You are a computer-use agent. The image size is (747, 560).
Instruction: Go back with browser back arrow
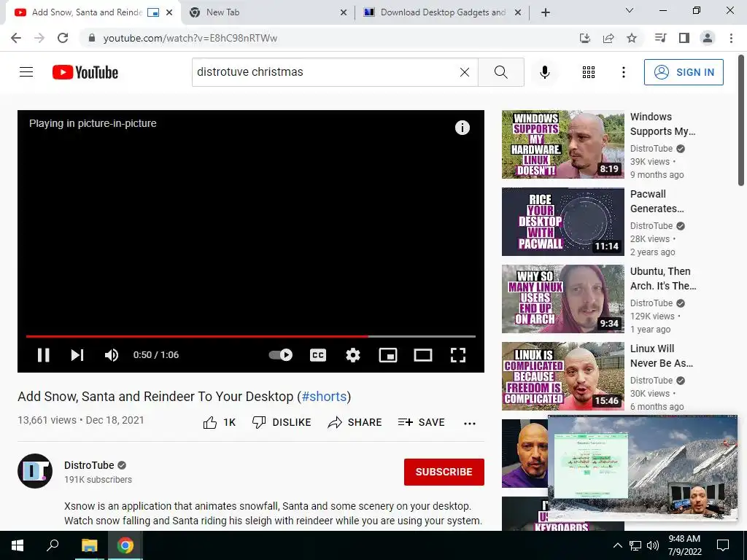point(16,38)
